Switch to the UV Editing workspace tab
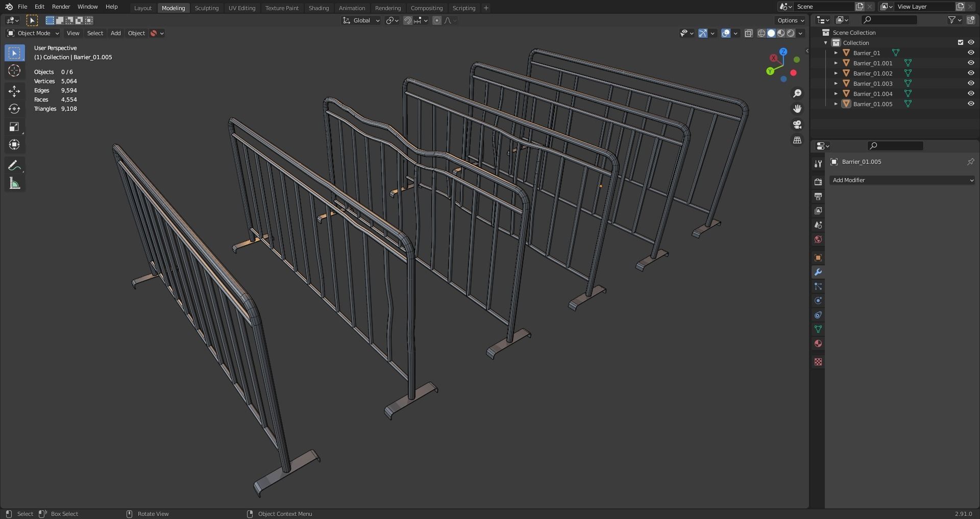Screen dimensions: 980x519 click(x=242, y=8)
